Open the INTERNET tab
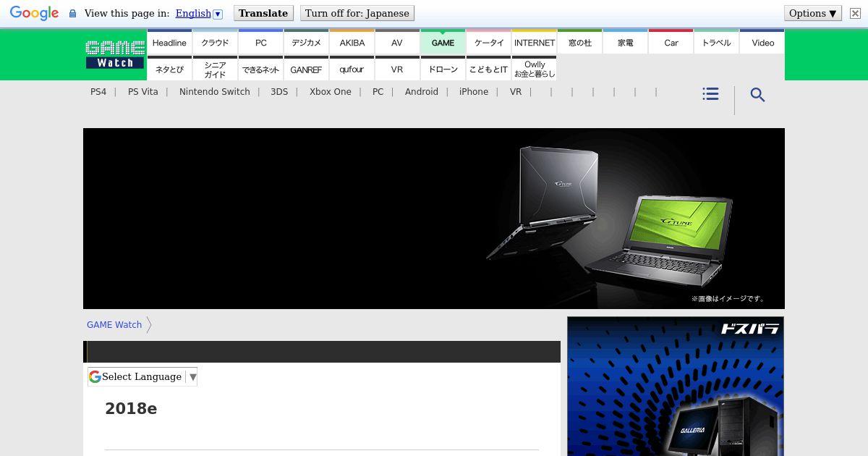The width and height of the screenshot is (868, 456). [x=534, y=42]
